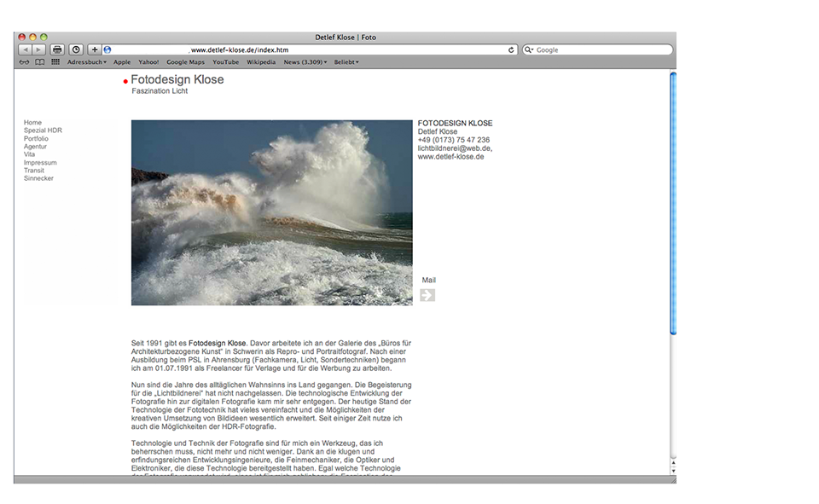Image resolution: width=819 pixels, height=504 pixels.
Task: Click the browser forward arrow button
Action: coord(38,49)
